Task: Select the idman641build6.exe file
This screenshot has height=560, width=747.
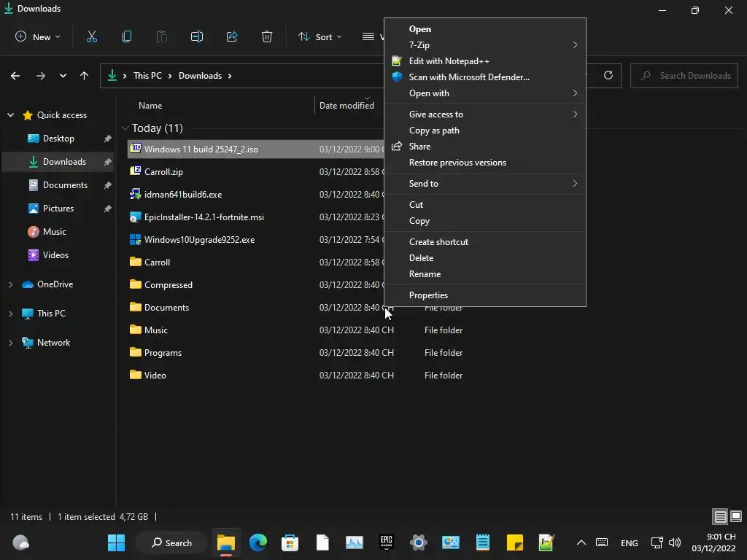Action: (183, 194)
